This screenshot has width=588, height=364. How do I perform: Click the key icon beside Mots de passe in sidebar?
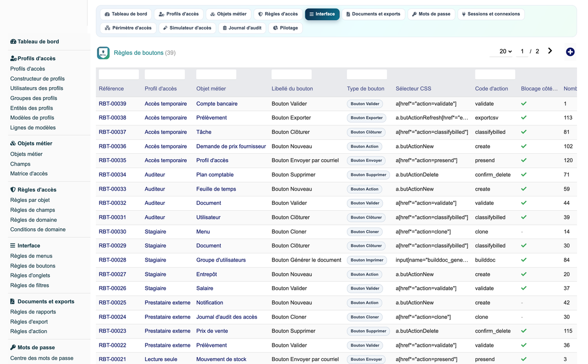click(13, 347)
